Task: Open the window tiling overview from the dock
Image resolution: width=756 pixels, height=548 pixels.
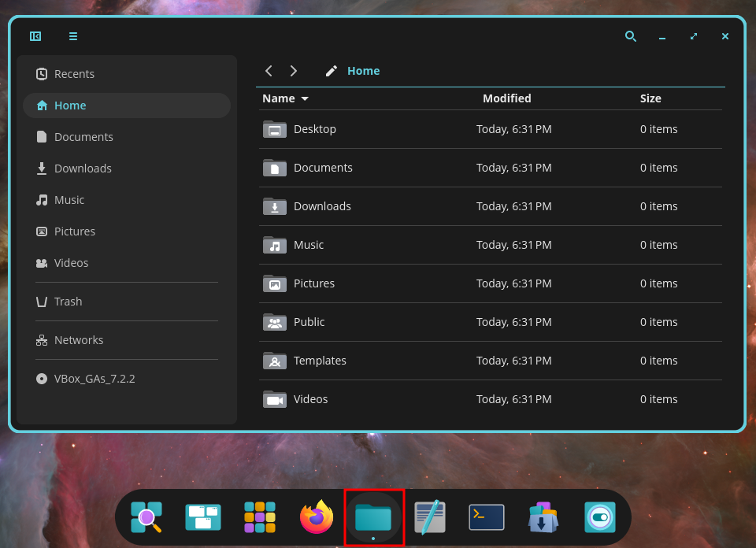Action: click(x=202, y=517)
